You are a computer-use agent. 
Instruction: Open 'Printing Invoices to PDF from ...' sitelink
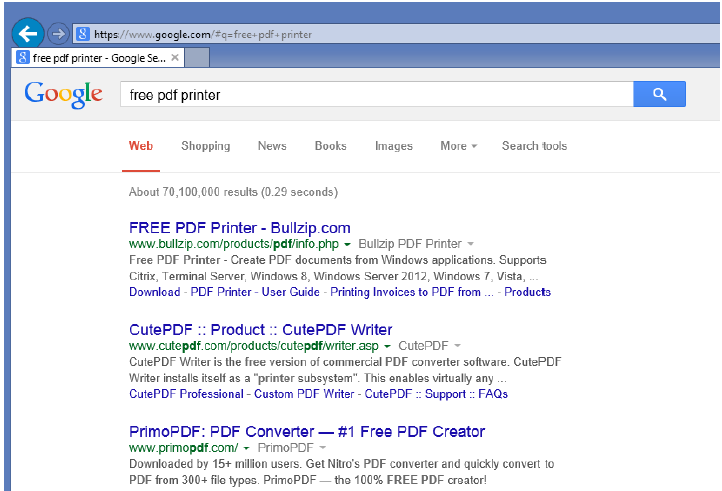[x=412, y=292]
